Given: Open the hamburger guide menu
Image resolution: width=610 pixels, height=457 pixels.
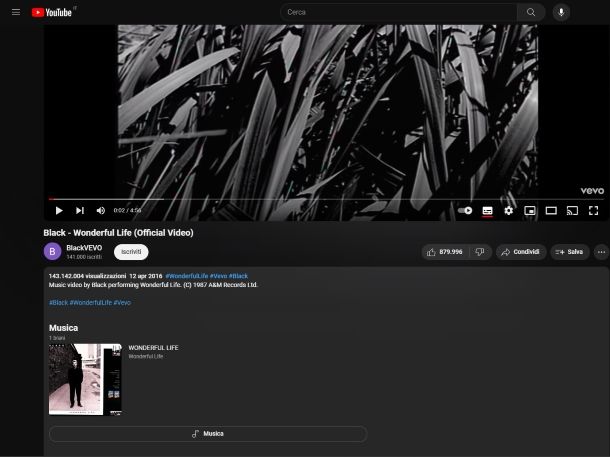Looking at the screenshot, I should click(16, 12).
